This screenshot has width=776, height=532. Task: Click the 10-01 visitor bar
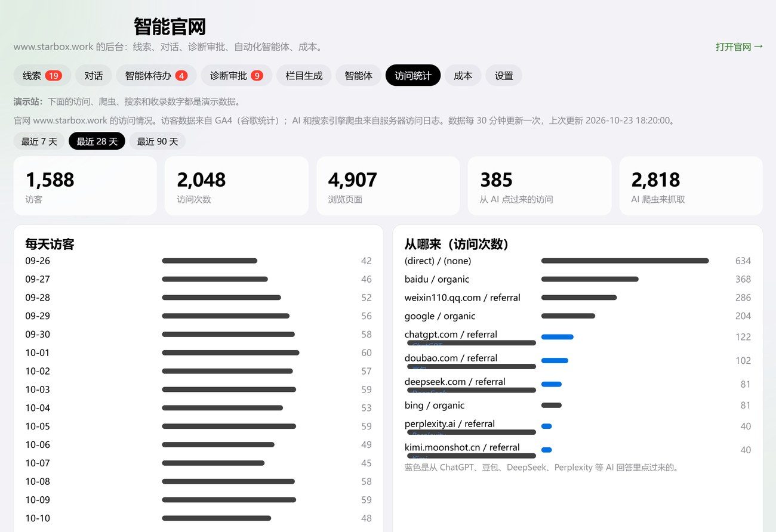coord(230,352)
